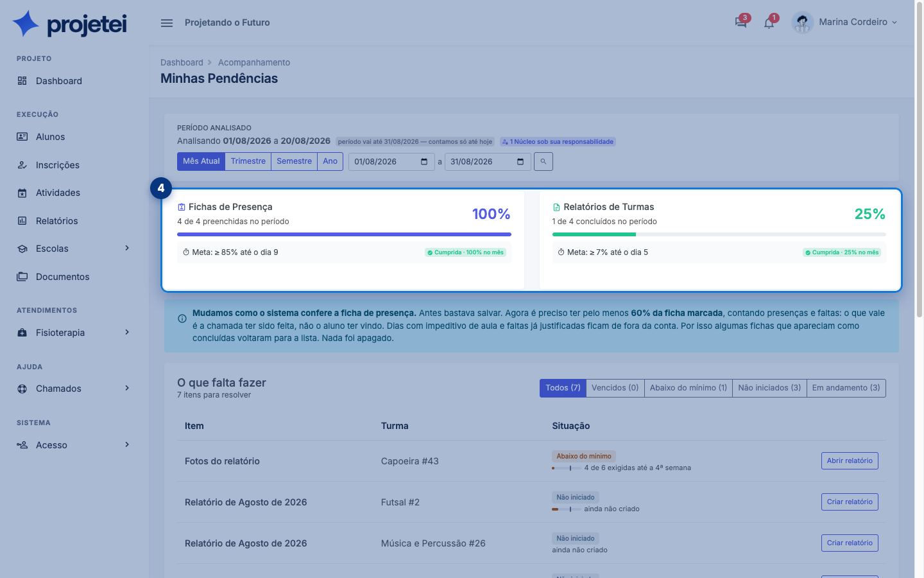Click the Fichas de Presença progress bar
The height and width of the screenshot is (578, 924).
[x=344, y=234]
